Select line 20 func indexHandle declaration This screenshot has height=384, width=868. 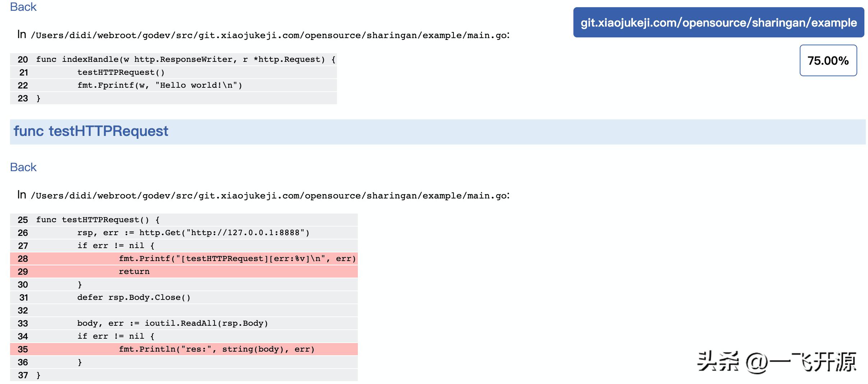(x=185, y=59)
